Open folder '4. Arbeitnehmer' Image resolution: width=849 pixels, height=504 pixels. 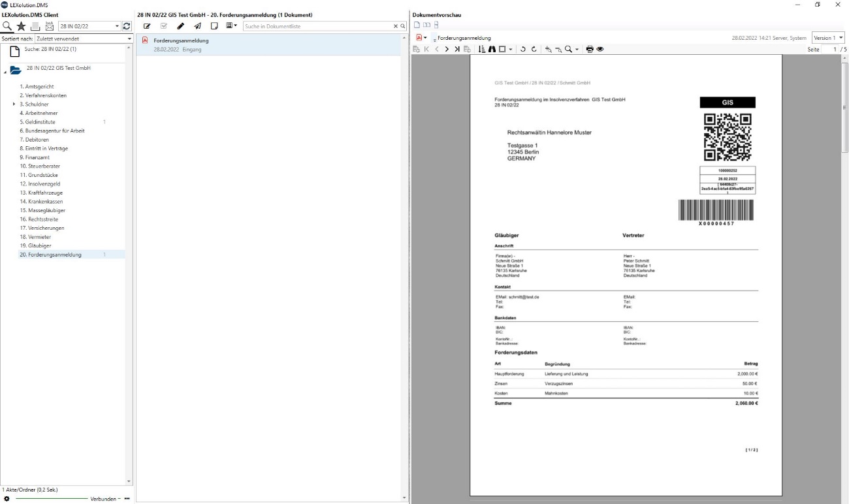tap(39, 113)
